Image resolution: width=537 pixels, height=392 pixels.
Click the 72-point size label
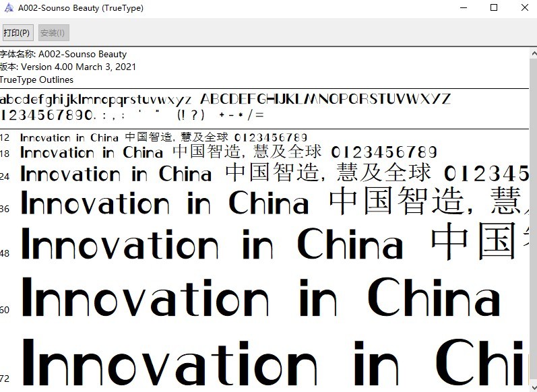(x=5, y=377)
